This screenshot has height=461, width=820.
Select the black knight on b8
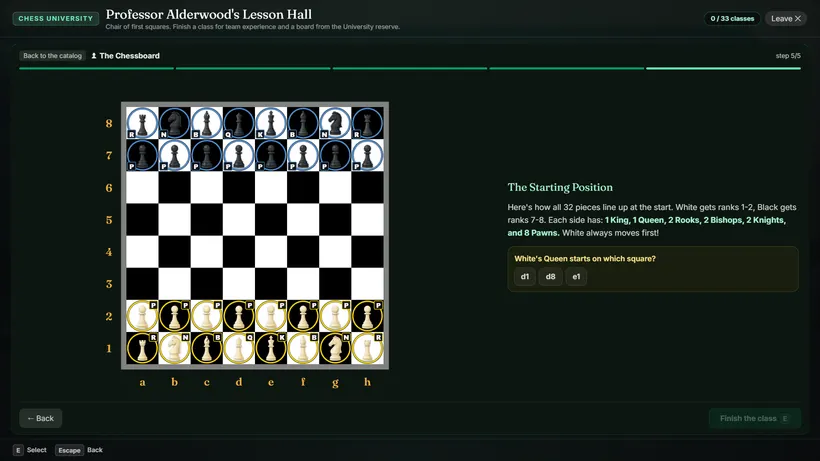[x=174, y=123]
